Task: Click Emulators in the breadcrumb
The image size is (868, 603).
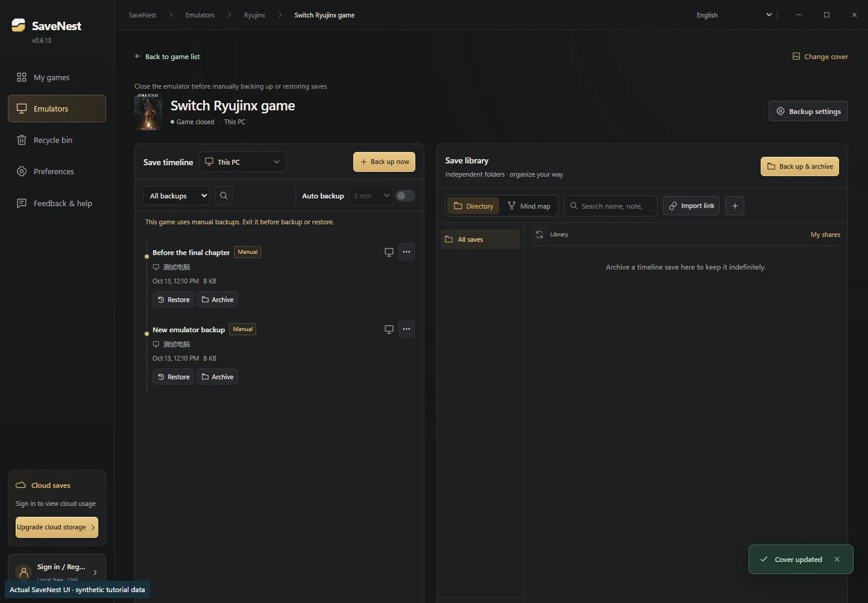Action: pyautogui.click(x=200, y=15)
